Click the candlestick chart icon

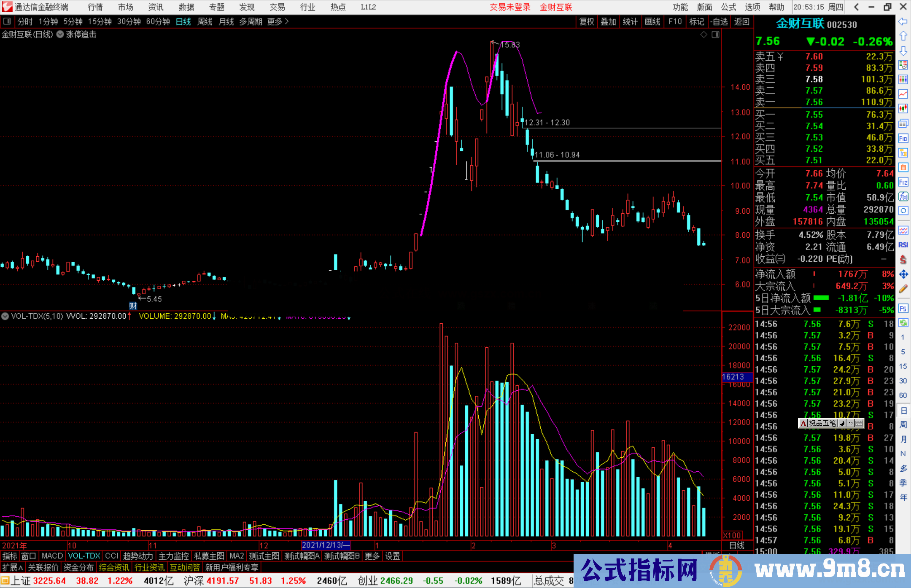[x=903, y=108]
